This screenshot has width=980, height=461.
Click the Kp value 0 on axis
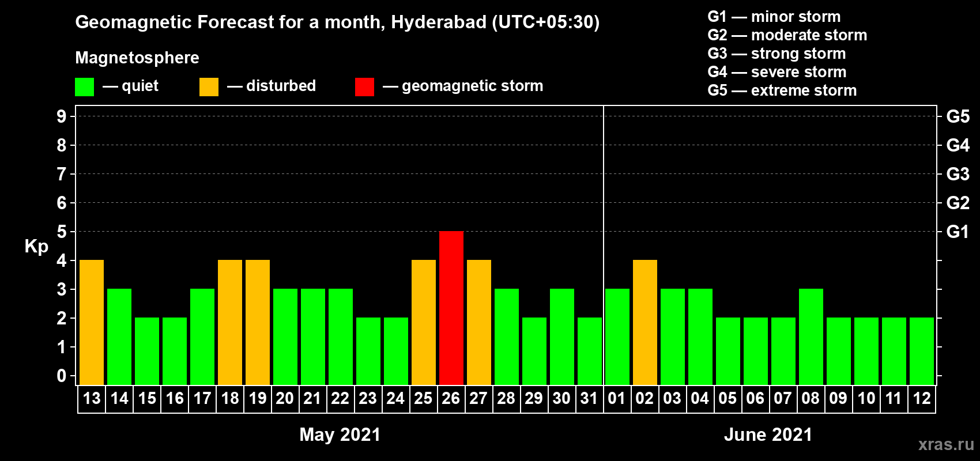click(x=62, y=376)
